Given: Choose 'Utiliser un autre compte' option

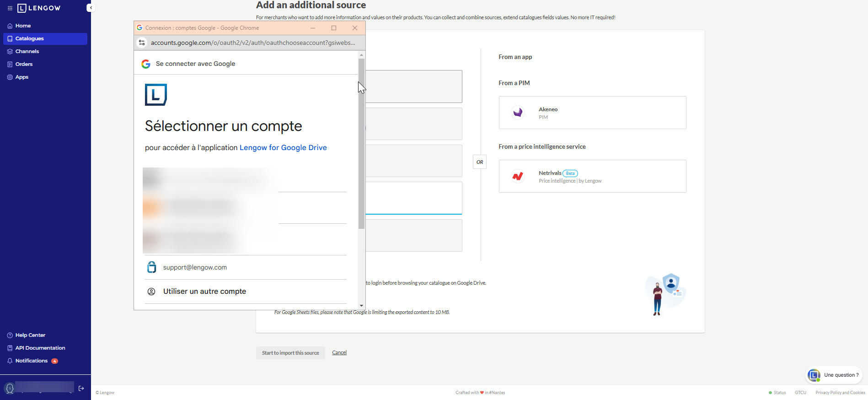Looking at the screenshot, I should tap(204, 292).
